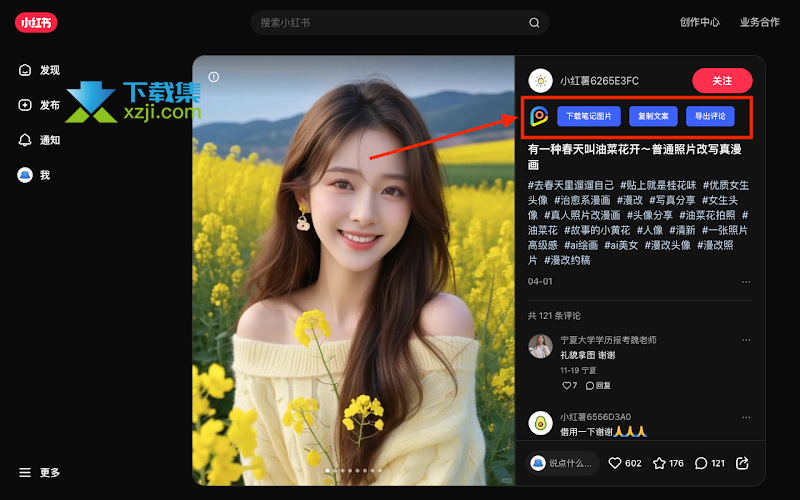
Task: Open author name 小红薯6265E3FC
Action: [x=599, y=81]
